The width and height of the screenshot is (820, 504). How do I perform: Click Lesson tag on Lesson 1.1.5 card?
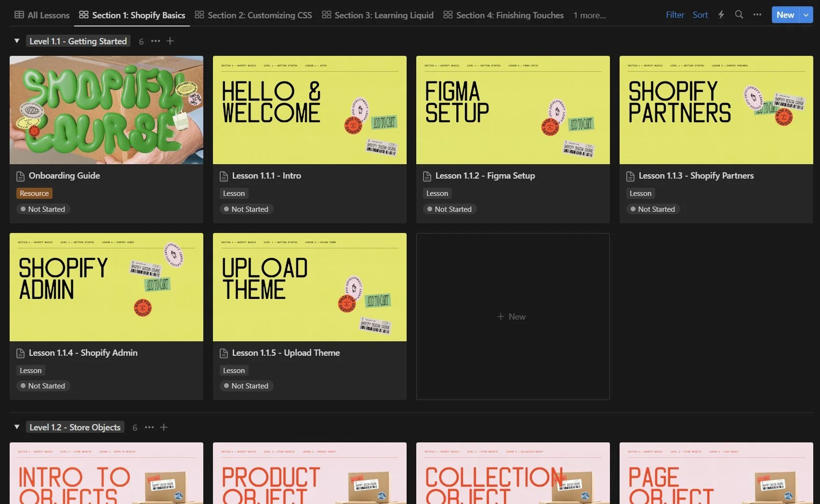click(234, 371)
